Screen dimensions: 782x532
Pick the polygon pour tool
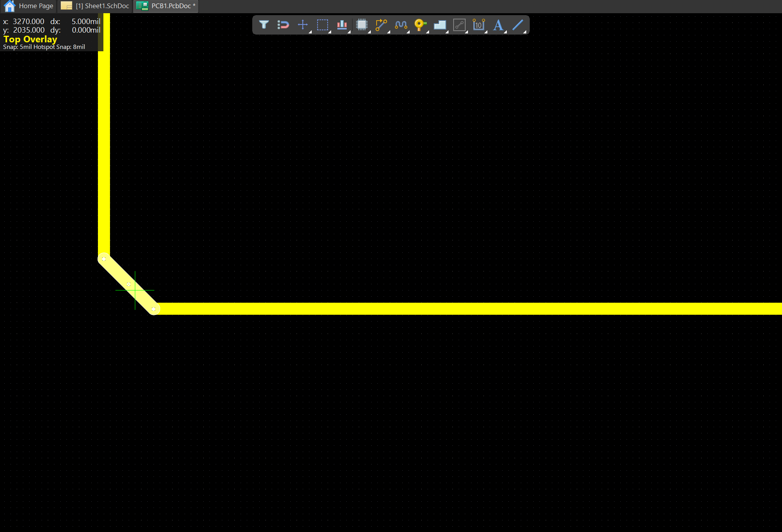[x=440, y=25]
